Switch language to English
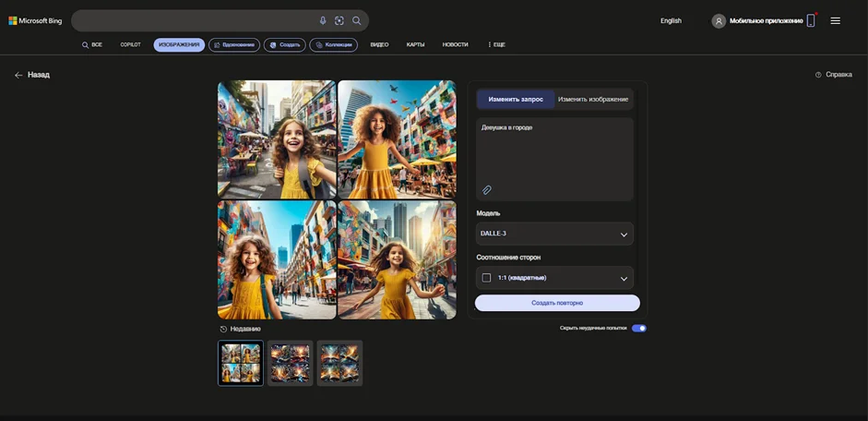The width and height of the screenshot is (868, 421). 671,21
